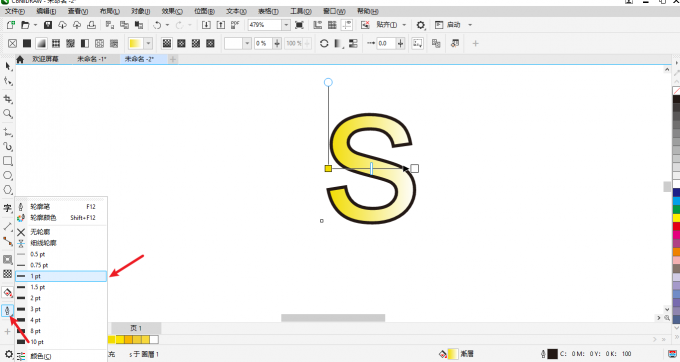Set outline width to 2 pt
This screenshot has height=362, width=680.
point(61,298)
